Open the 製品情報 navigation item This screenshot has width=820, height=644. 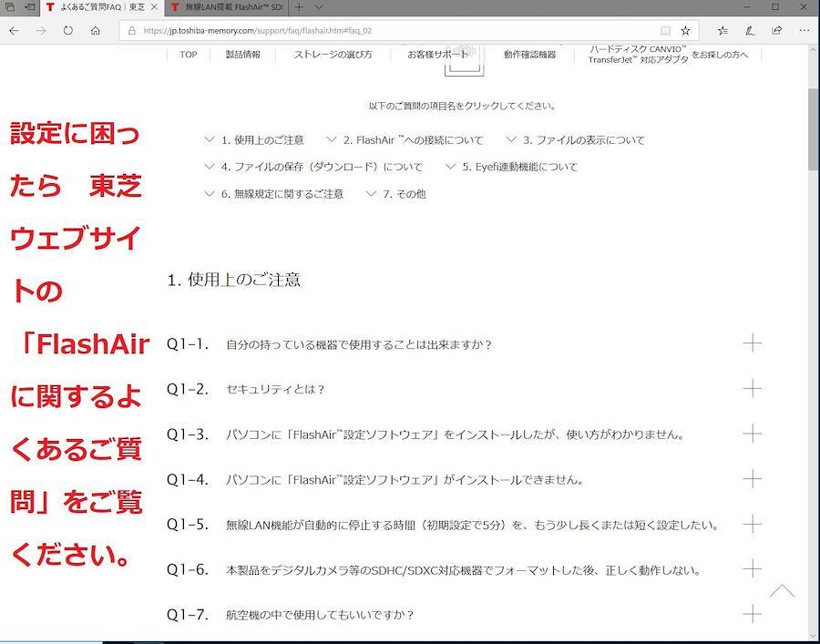[242, 55]
